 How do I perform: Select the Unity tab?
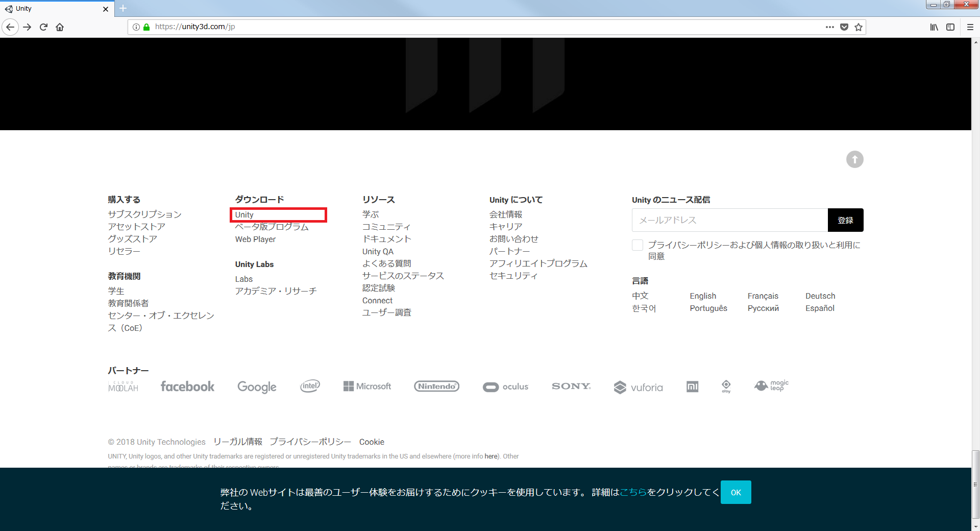point(56,9)
